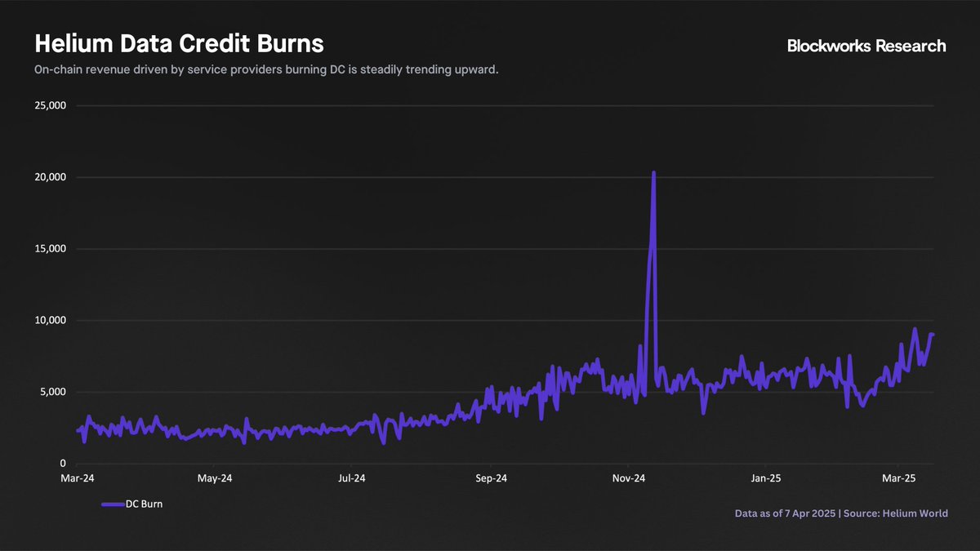The width and height of the screenshot is (980, 551).
Task: Click the Blockworks Research logo text
Action: click(x=866, y=46)
